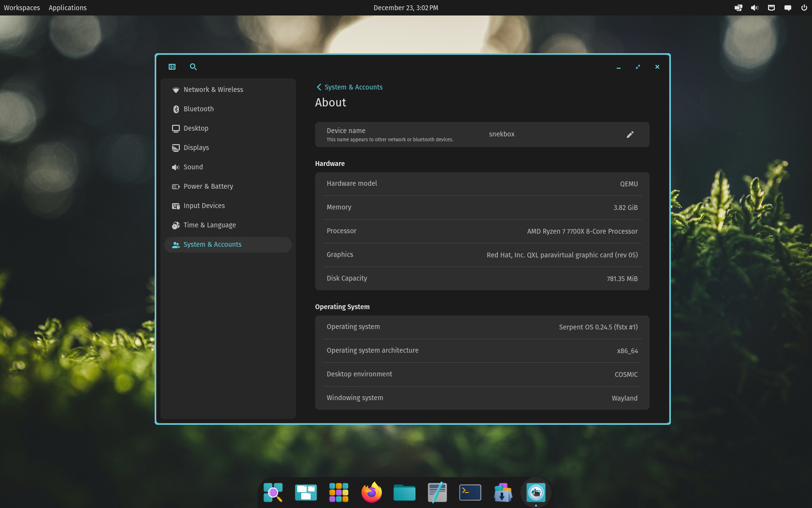
Task: Click the Hardware model label
Action: click(x=352, y=183)
